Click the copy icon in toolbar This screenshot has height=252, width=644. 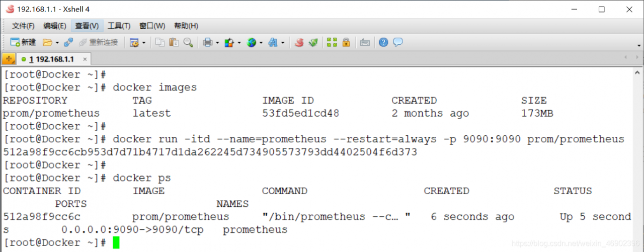pos(160,42)
